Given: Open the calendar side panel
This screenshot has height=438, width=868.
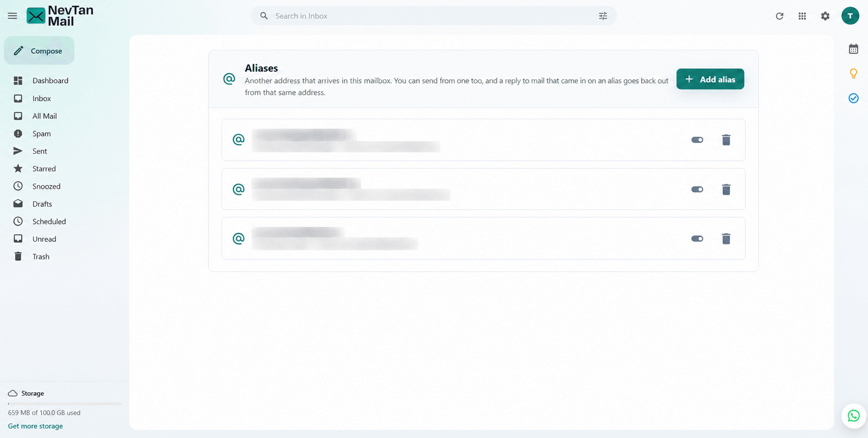Looking at the screenshot, I should 853,49.
